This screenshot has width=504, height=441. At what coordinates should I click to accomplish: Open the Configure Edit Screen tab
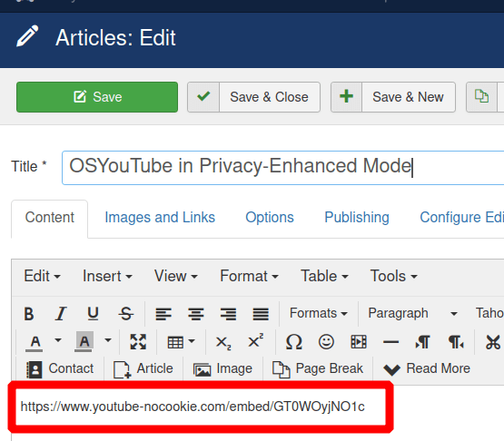coord(461,218)
